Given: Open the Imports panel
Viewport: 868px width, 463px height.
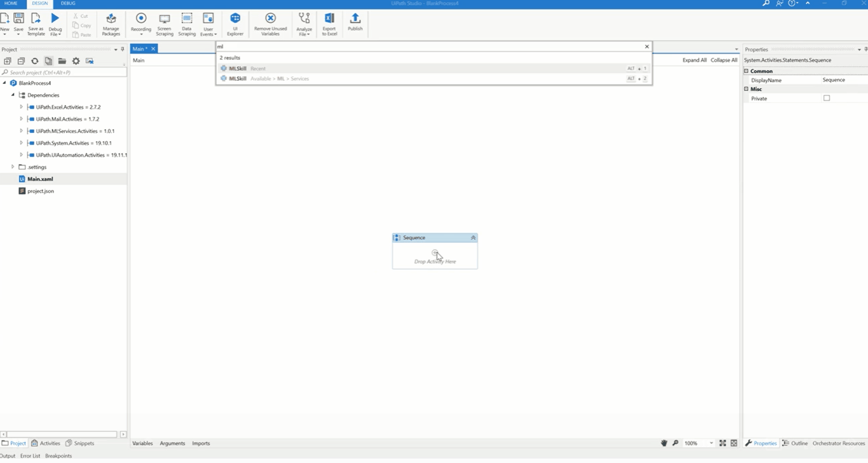Looking at the screenshot, I should click(x=201, y=443).
